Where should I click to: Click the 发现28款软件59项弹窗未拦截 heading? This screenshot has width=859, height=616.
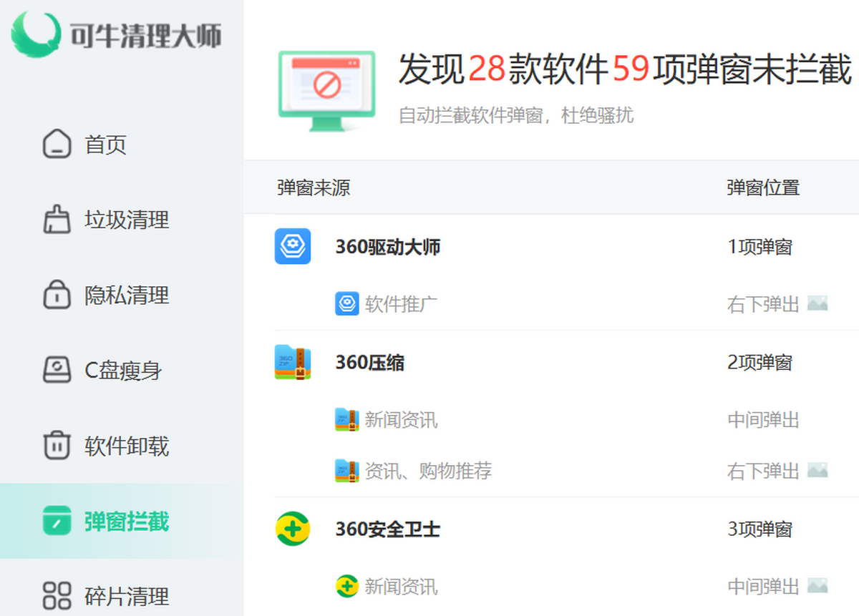625,69
